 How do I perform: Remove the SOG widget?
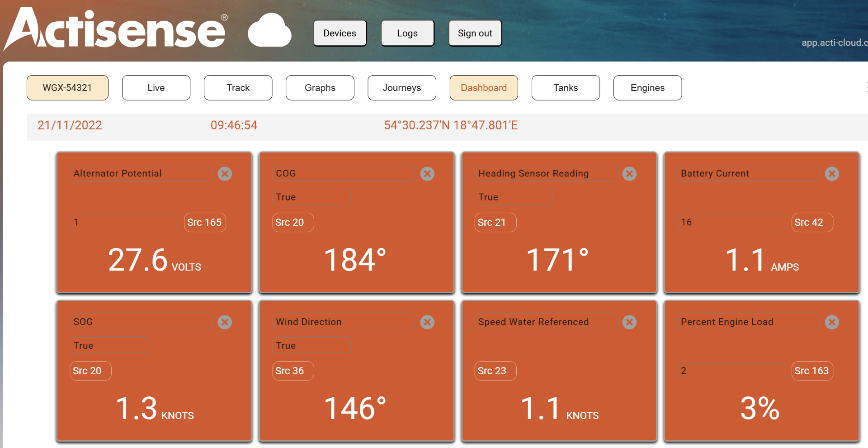[225, 322]
